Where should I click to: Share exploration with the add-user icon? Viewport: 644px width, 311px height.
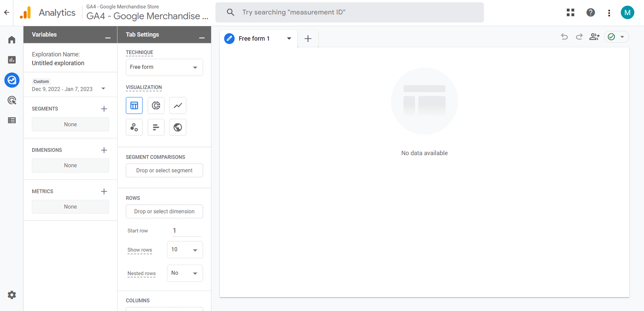click(594, 37)
